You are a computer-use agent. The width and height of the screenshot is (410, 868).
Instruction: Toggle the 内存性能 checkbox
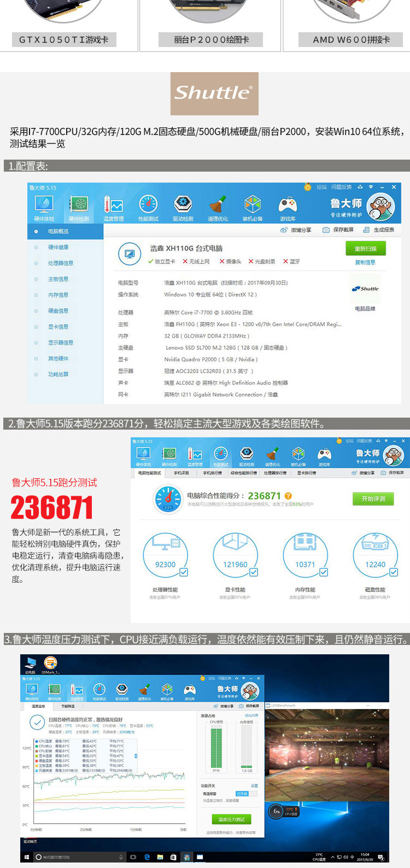(x=324, y=572)
